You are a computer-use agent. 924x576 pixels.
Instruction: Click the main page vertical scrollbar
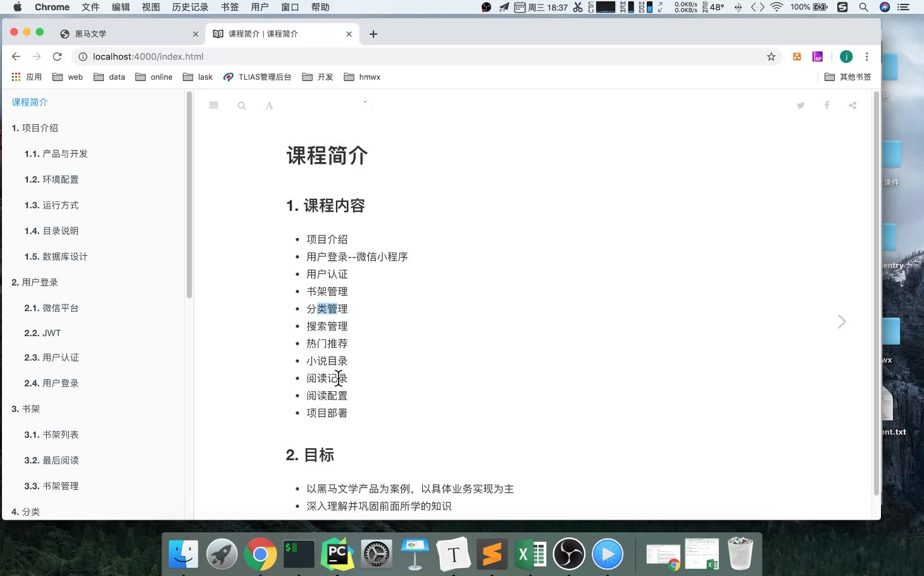coord(877,294)
